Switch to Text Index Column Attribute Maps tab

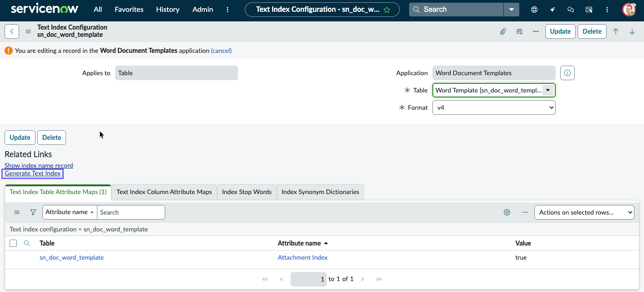164,192
